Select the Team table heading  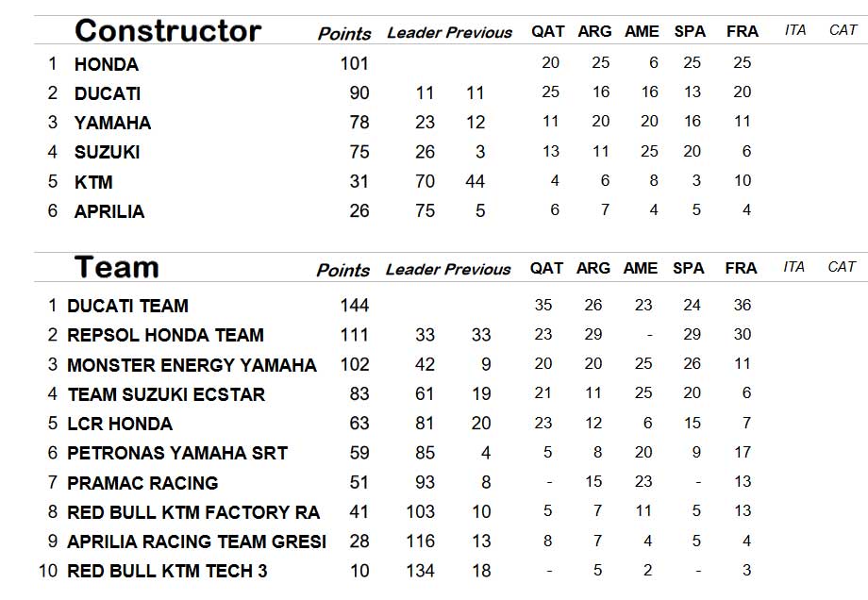coord(116,267)
